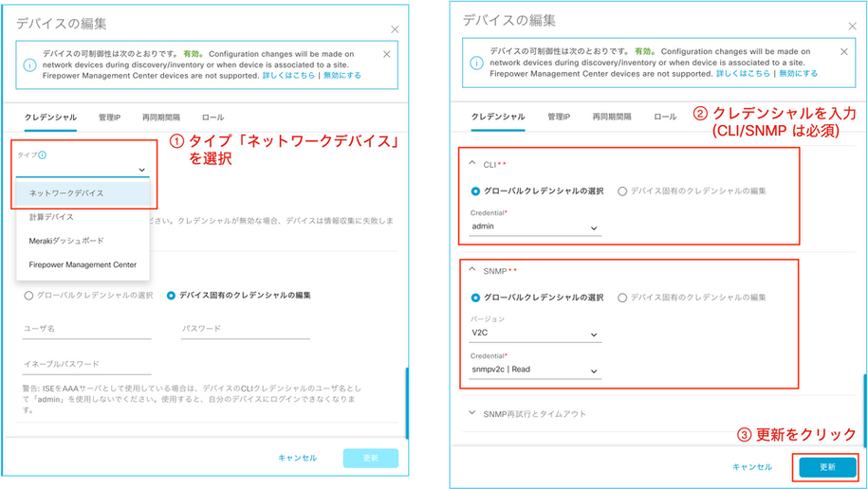The width and height of the screenshot is (868, 489).
Task: Open the クレデンシャル tab in left dialog
Action: pyautogui.click(x=50, y=118)
